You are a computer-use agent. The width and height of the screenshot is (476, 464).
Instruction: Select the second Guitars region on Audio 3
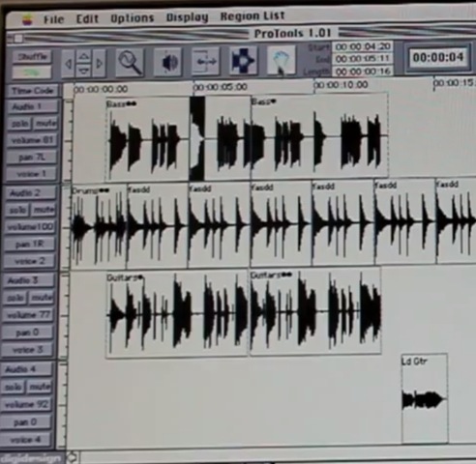315,312
